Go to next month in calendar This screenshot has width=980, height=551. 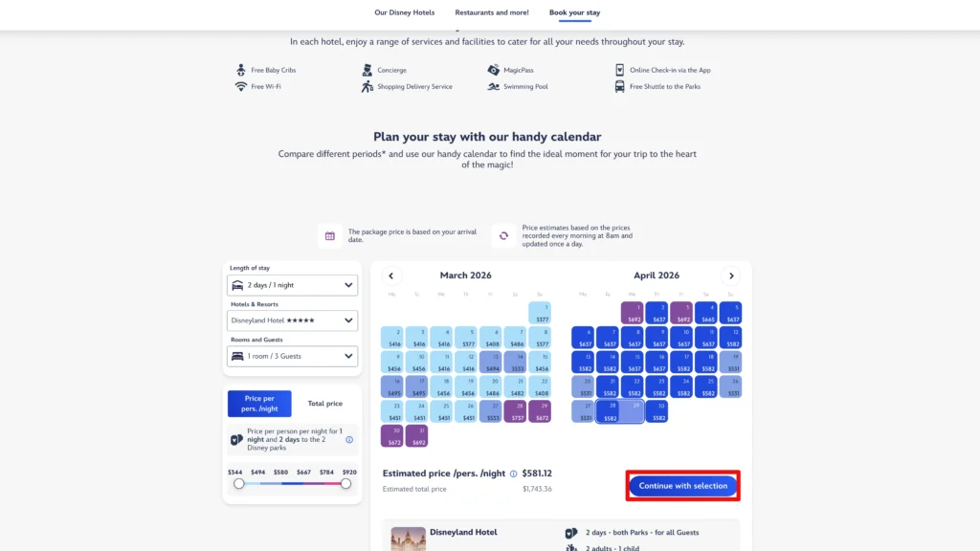[x=731, y=275]
